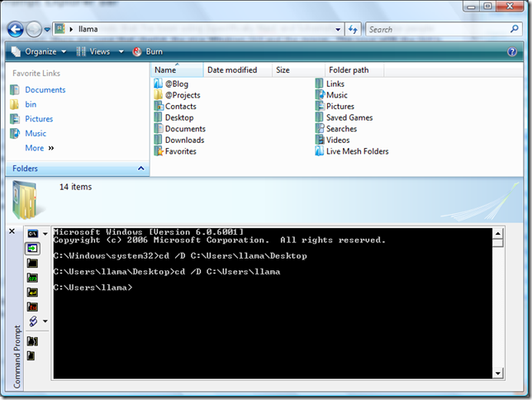Expand the Views dropdown arrow
532x400 pixels.
coord(121,52)
